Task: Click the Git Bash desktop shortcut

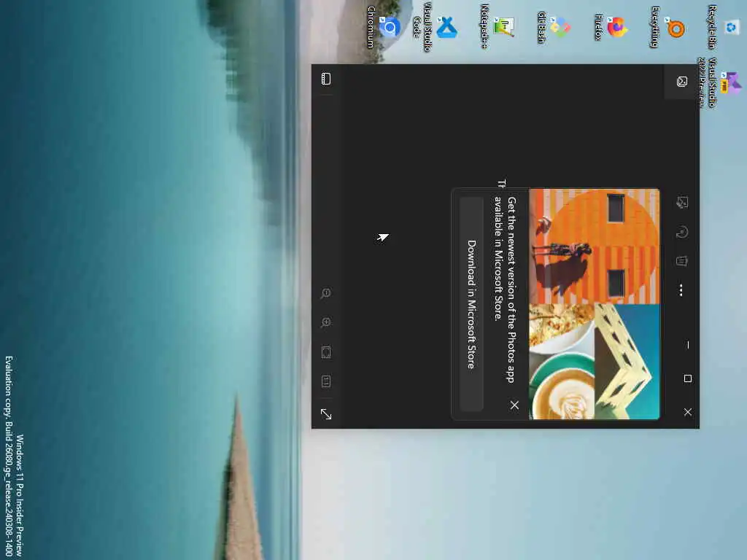Action: tap(553, 27)
